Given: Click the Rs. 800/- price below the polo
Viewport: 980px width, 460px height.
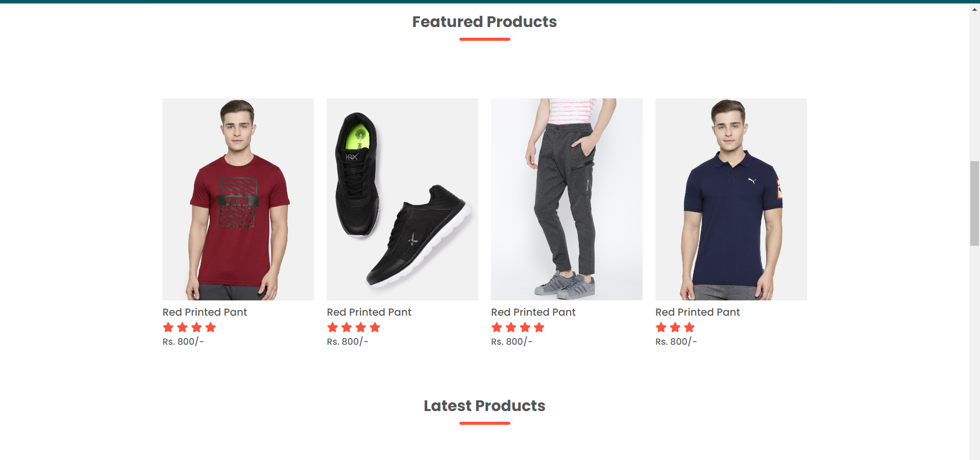Looking at the screenshot, I should 676,342.
